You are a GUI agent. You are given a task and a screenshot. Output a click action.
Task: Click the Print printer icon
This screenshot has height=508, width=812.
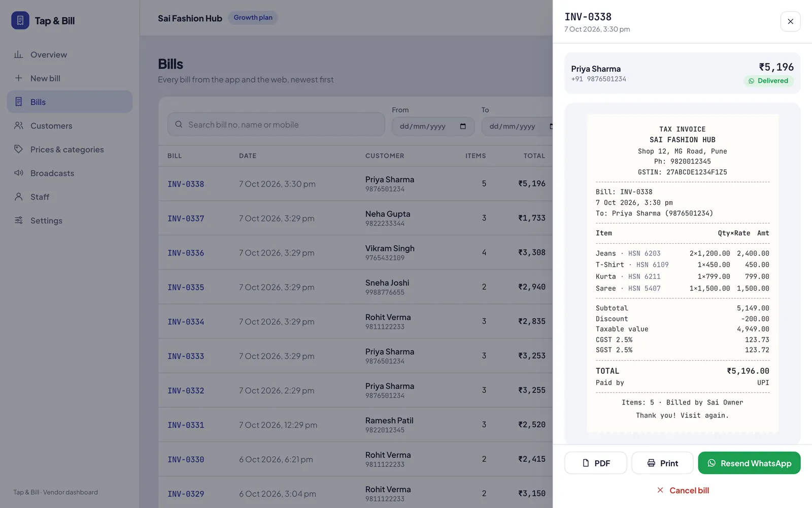651,463
